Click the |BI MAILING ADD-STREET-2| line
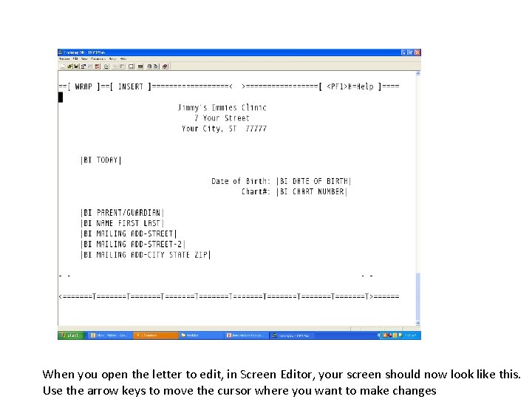 click(133, 245)
